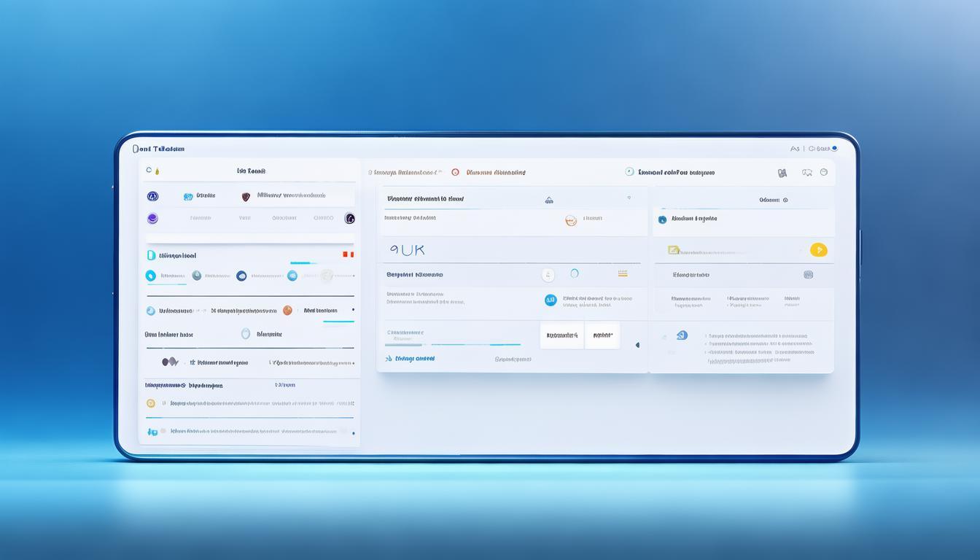
Task: Click the blue people icon beside the shield
Action: click(x=188, y=196)
